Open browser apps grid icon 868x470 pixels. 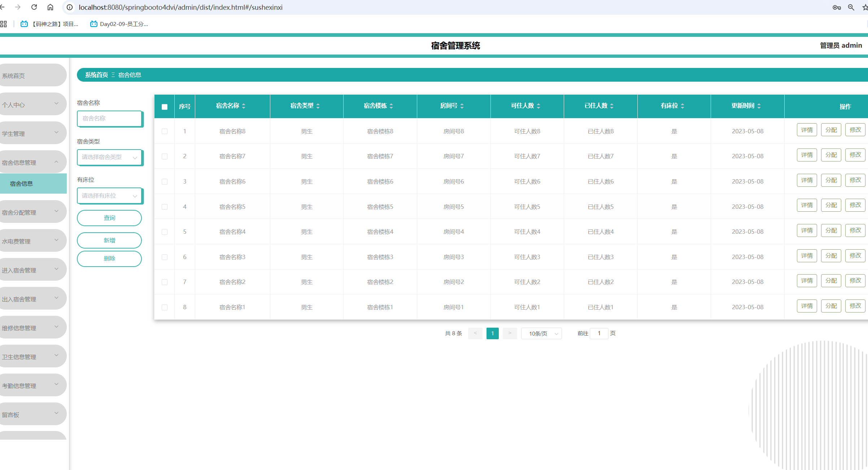(4, 24)
